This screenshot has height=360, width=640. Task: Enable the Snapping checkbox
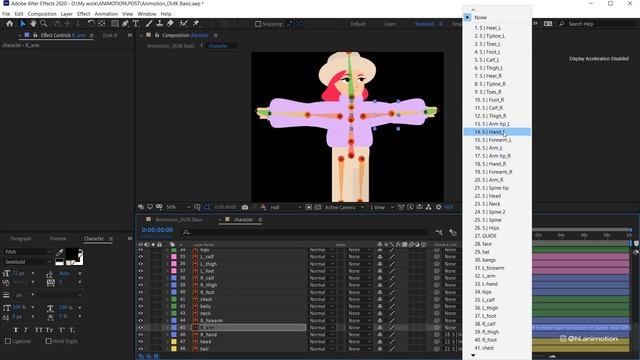click(x=258, y=24)
